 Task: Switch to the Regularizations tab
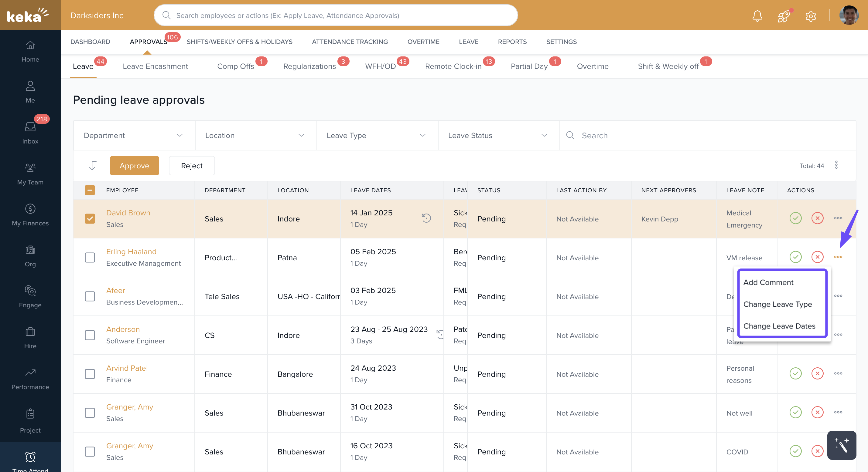309,66
